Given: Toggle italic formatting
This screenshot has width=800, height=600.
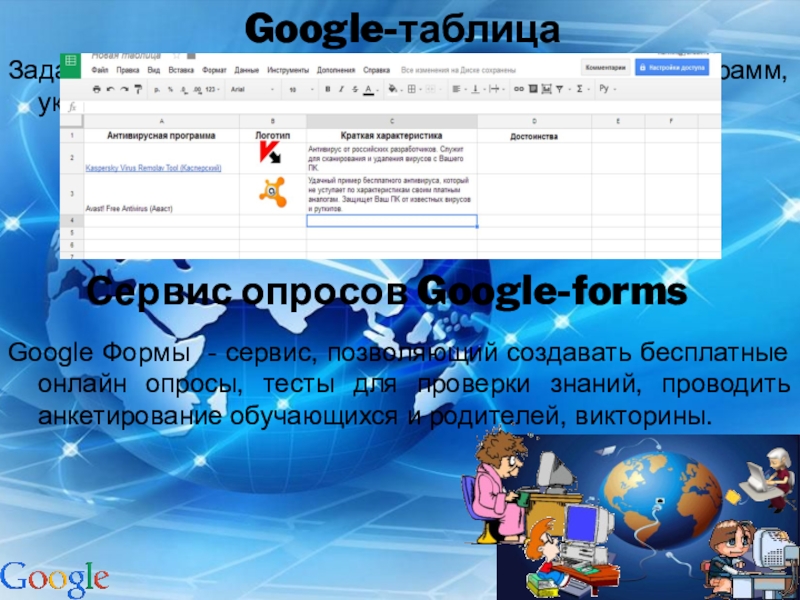Looking at the screenshot, I should [x=341, y=89].
